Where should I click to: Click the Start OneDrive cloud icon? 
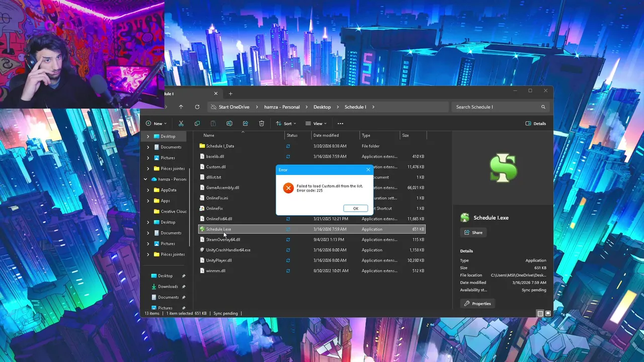click(x=214, y=107)
